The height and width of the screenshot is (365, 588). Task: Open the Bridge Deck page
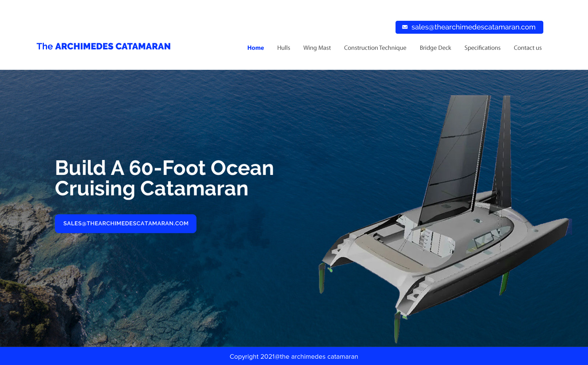click(435, 48)
